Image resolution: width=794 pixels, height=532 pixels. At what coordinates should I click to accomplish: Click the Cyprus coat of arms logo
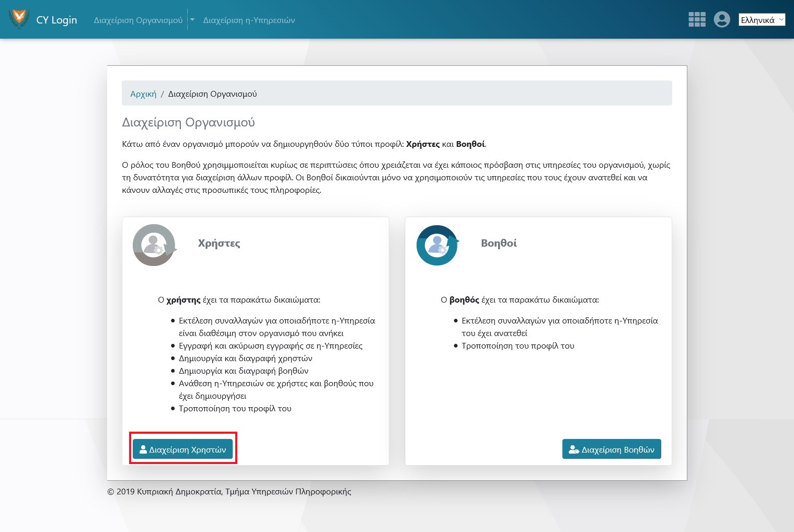click(19, 19)
